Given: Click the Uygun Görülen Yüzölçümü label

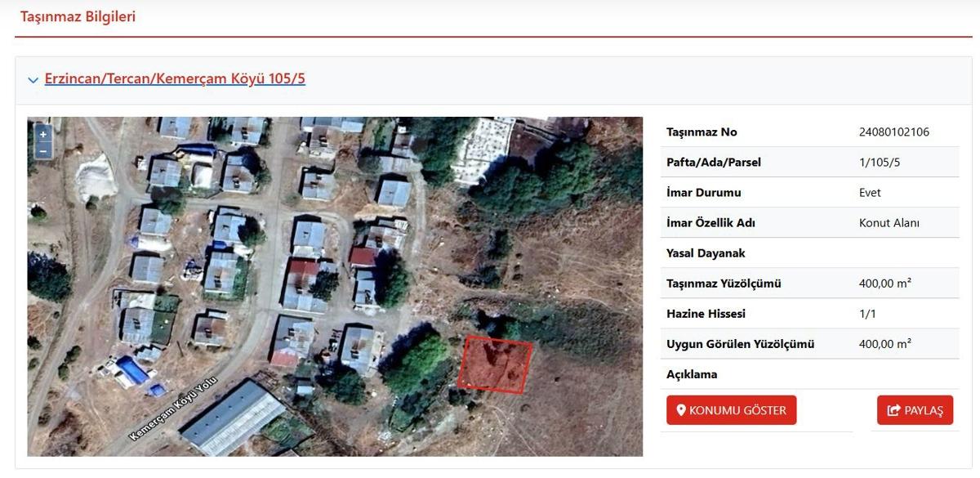Looking at the screenshot, I should (x=741, y=343).
